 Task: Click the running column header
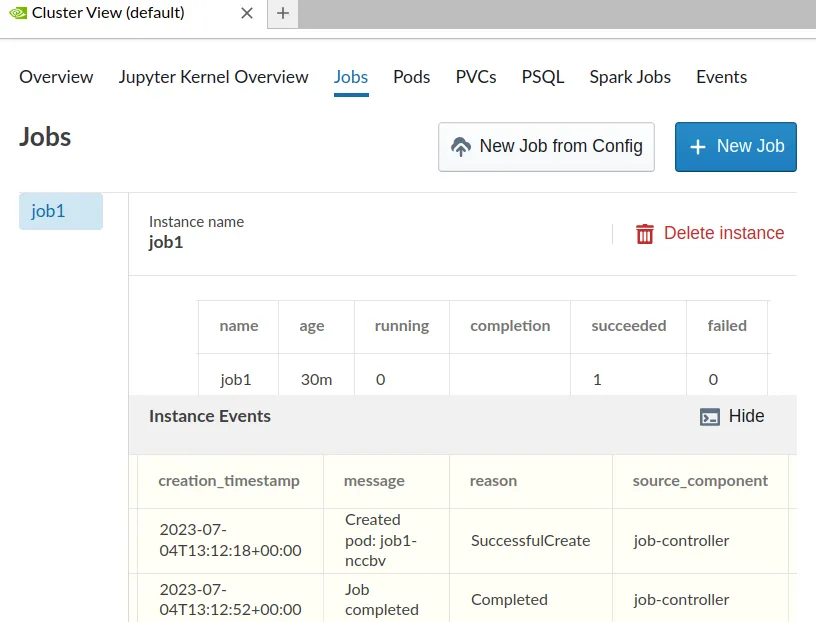[x=402, y=326]
